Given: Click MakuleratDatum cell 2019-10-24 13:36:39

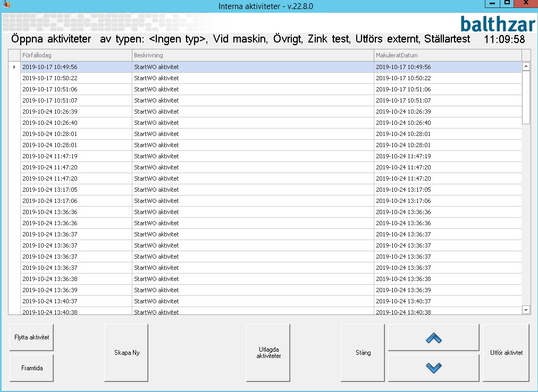Looking at the screenshot, I should click(448, 290).
